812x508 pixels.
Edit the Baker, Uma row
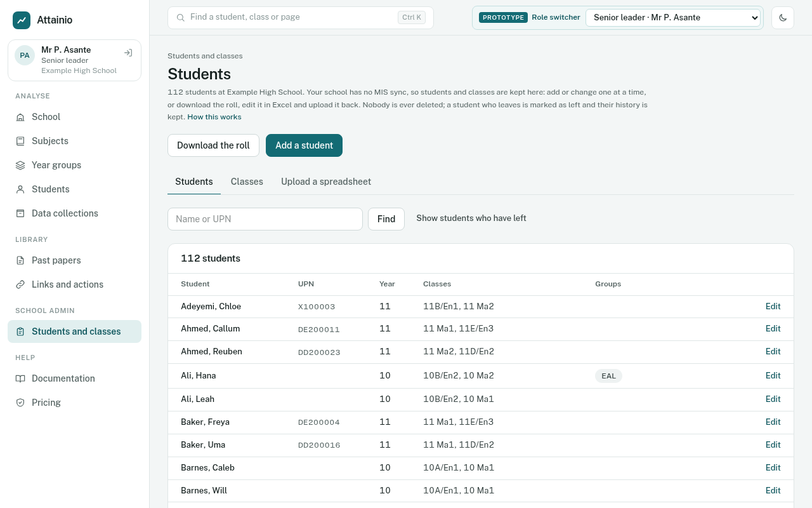pyautogui.click(x=773, y=444)
